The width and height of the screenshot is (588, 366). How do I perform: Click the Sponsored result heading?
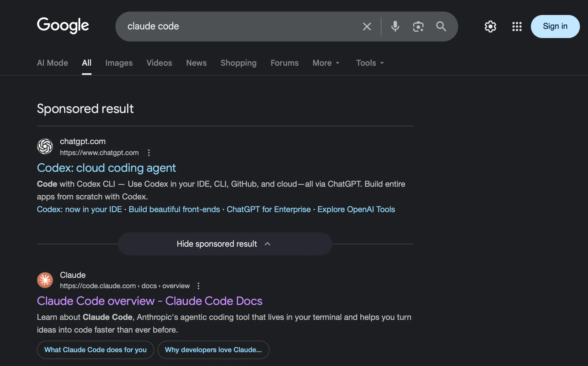tap(85, 109)
